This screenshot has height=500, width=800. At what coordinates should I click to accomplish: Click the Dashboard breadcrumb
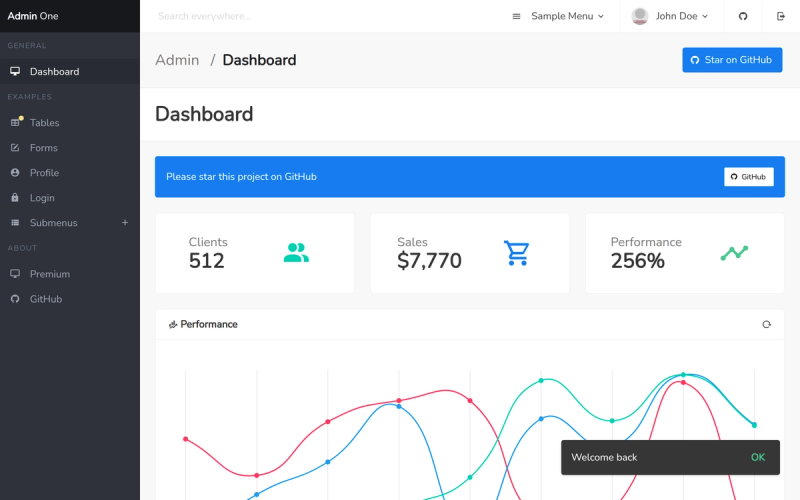click(259, 60)
